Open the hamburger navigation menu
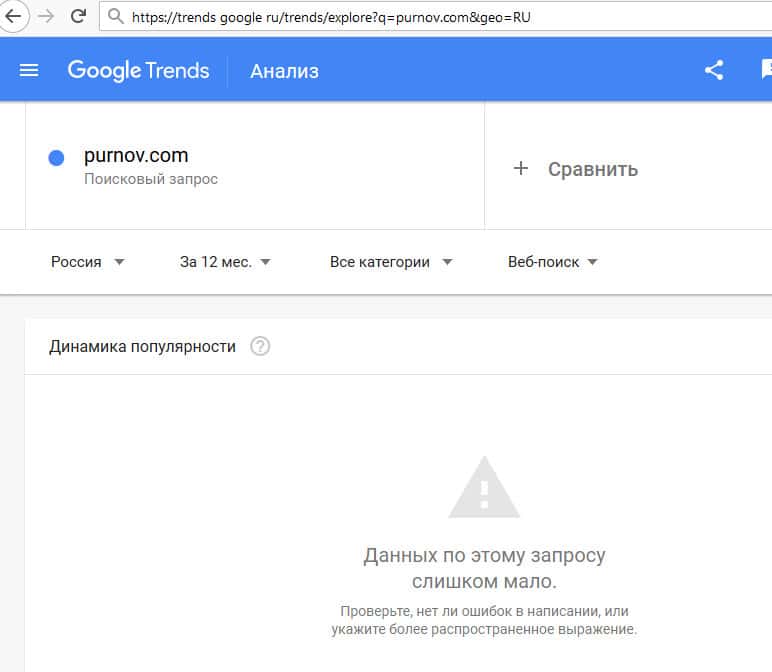Viewport: 772px width, 672px height. 29,70
